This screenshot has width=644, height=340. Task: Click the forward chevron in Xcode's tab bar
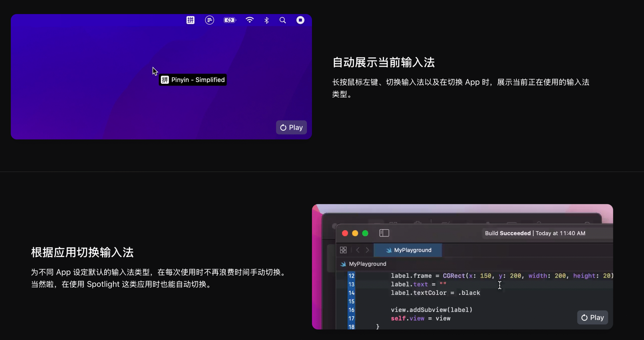(x=368, y=250)
